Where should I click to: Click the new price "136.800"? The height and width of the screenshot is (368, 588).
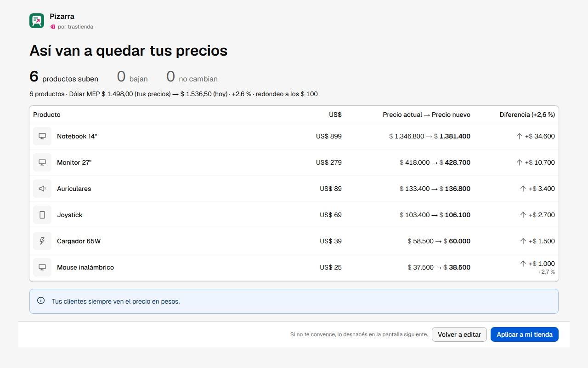click(x=458, y=189)
